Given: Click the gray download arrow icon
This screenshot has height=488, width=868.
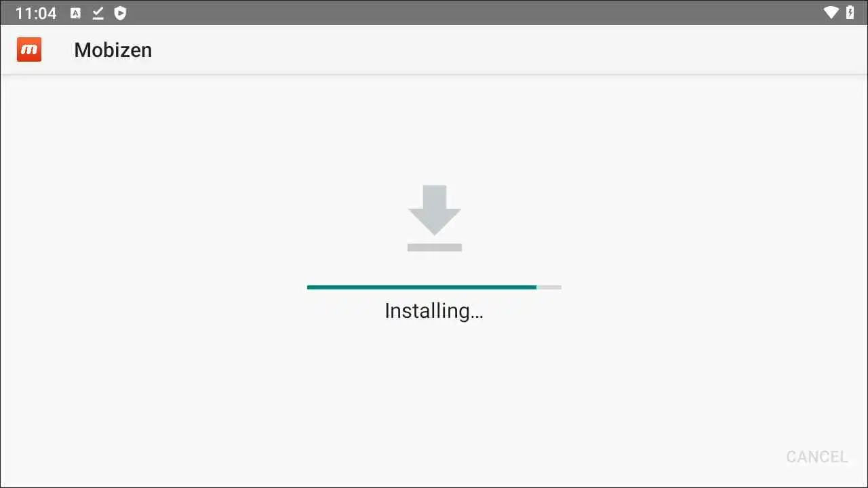Looking at the screenshot, I should pos(435,218).
